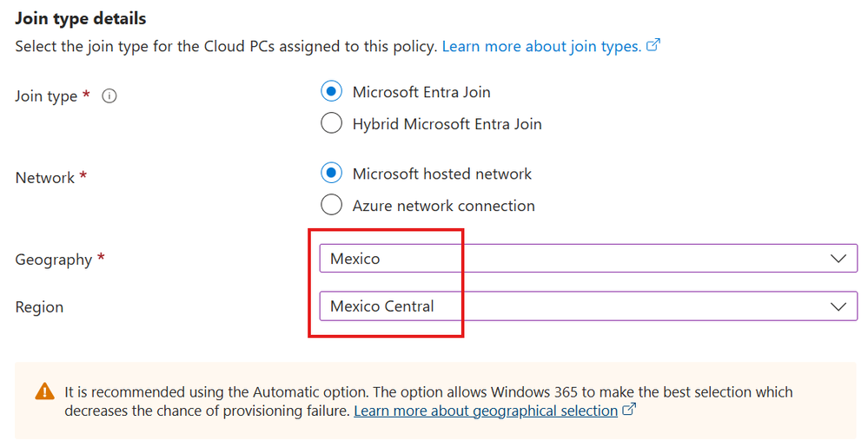Viewport: 868px width, 447px height.
Task: Open Learn more about geographical selection link
Action: point(485,411)
